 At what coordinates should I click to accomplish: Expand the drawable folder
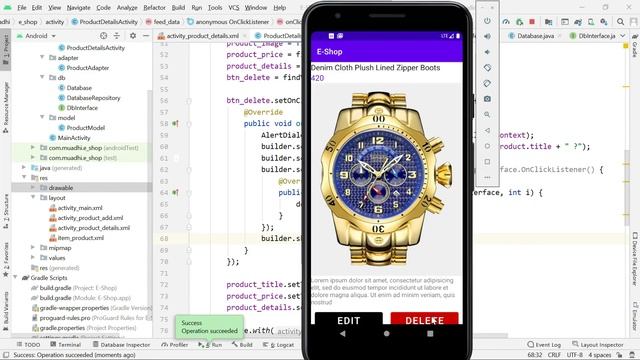tap(33, 188)
